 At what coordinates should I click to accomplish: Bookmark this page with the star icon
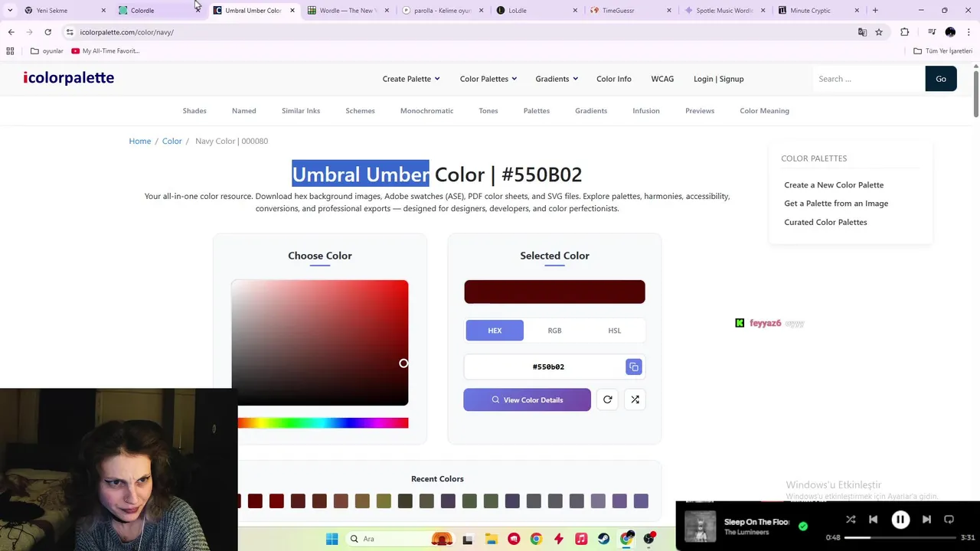pos(879,32)
